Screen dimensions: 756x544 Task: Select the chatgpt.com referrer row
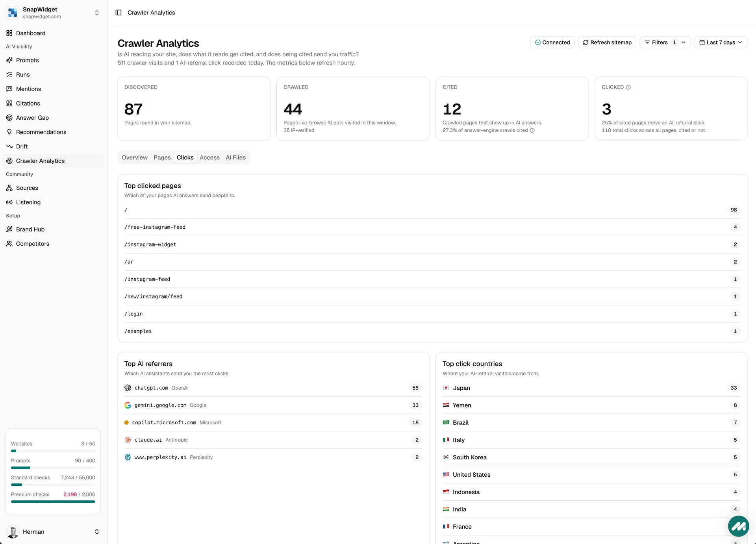(x=273, y=388)
